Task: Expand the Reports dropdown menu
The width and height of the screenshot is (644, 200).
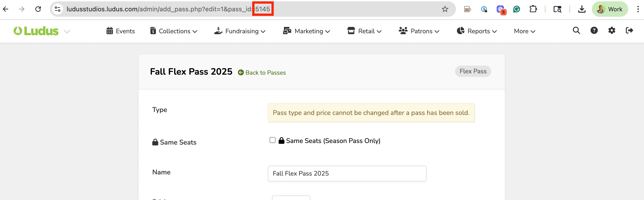Action: pos(477,31)
